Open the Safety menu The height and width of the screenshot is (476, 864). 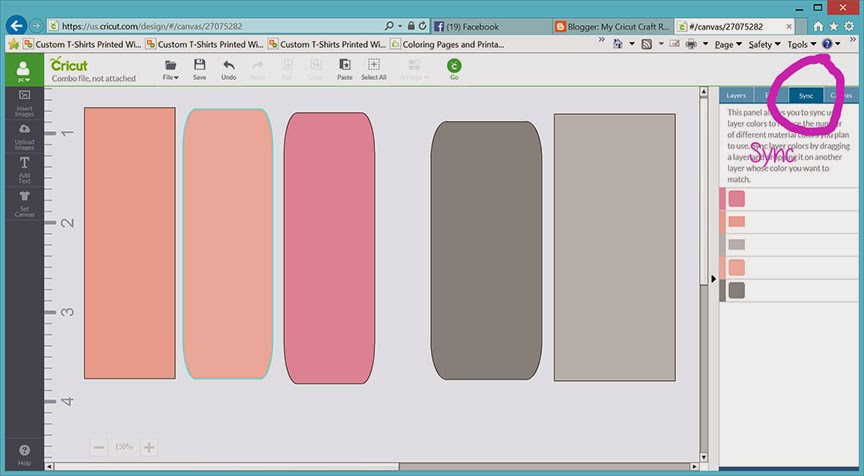tap(764, 45)
